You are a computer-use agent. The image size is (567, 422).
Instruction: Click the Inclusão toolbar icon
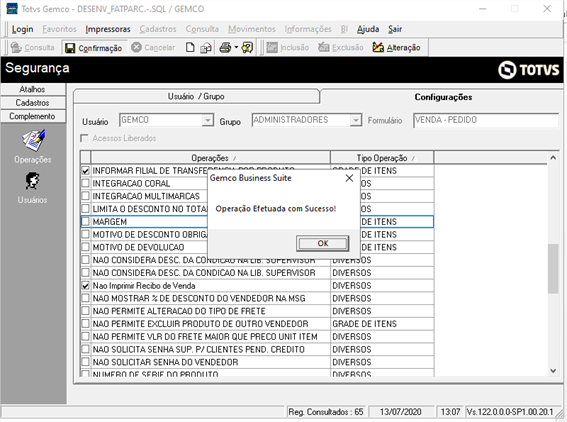tap(272, 47)
